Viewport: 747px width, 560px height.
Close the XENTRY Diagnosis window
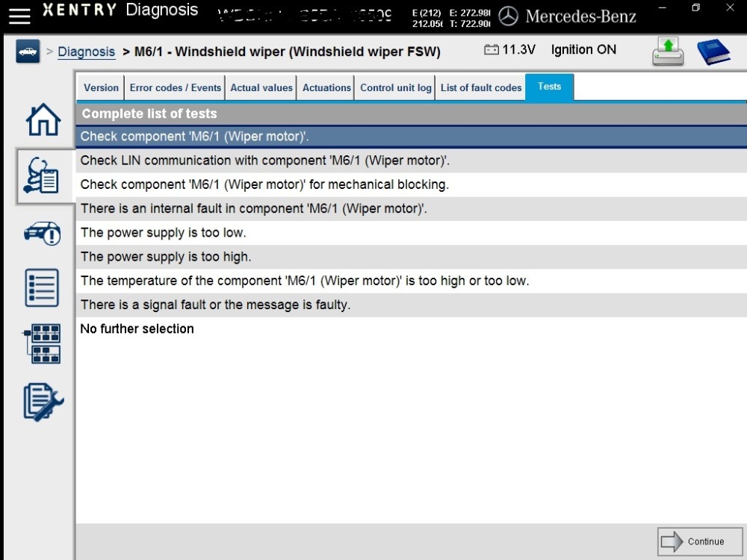coord(730,7)
